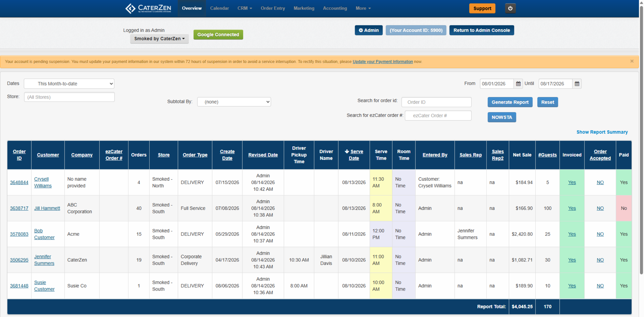Image resolution: width=644 pixels, height=317 pixels.
Task: Open the Until date calendar icon
Action: (577, 84)
